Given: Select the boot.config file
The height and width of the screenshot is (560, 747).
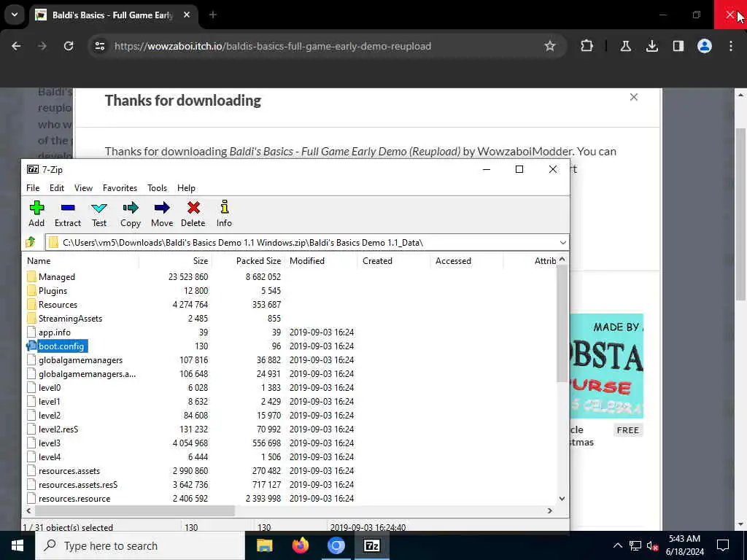Looking at the screenshot, I should coord(57,346).
